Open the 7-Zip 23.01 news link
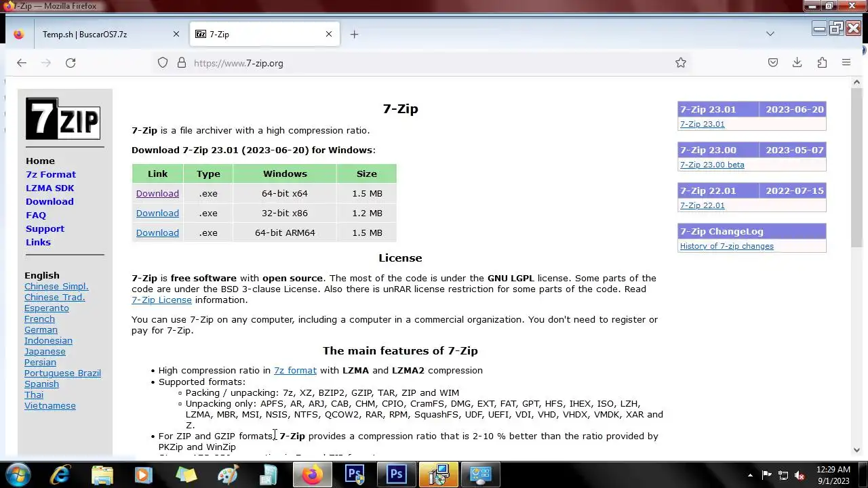 click(x=702, y=124)
